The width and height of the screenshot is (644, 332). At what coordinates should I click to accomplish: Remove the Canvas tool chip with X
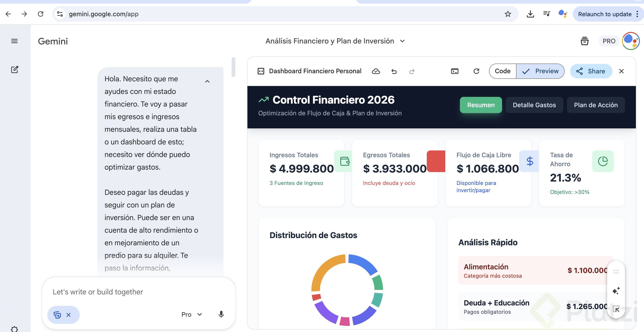tap(69, 315)
